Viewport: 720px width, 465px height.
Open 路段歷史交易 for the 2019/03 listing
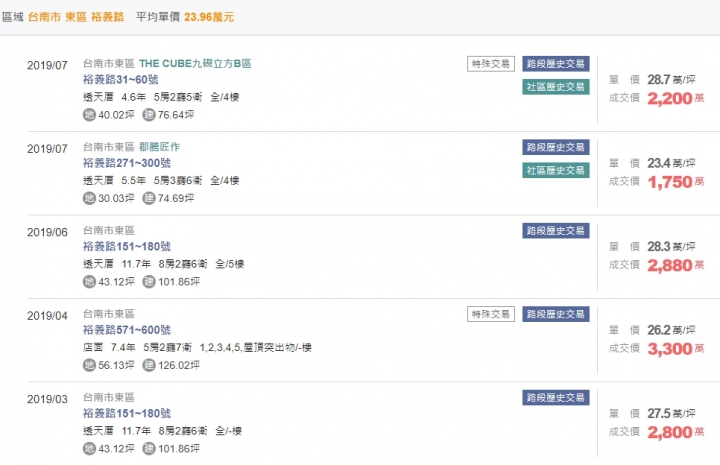[555, 397]
